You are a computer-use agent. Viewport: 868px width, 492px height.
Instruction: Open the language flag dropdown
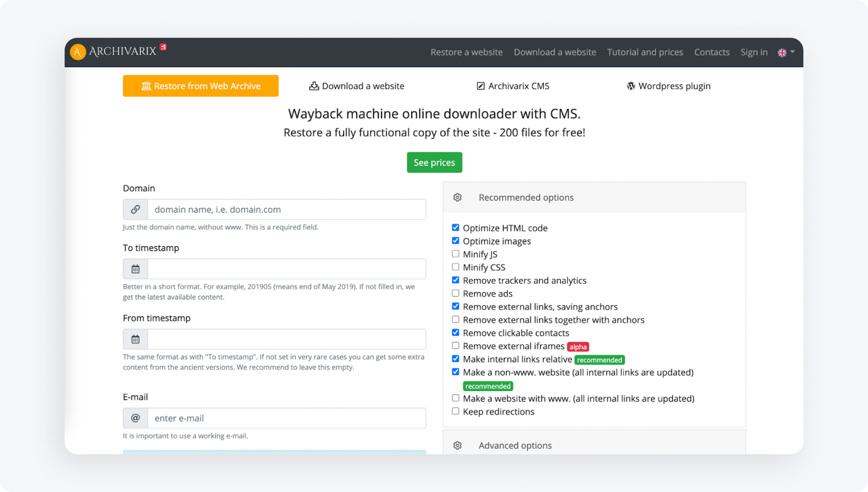(x=786, y=52)
